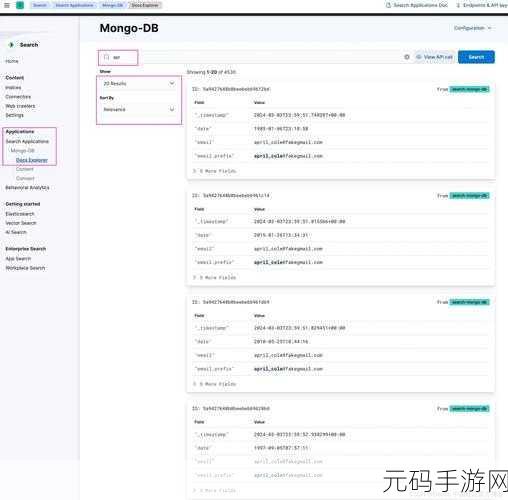Click the Search Applications Doc link
This screenshot has width=508, height=500.
point(417,5)
